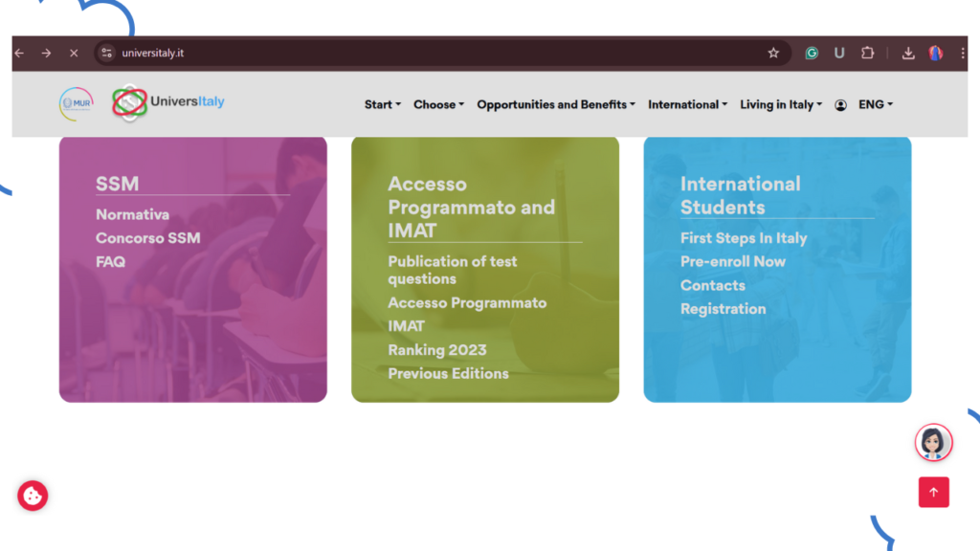
Task: Open the chat assistant avatar
Action: tap(933, 442)
